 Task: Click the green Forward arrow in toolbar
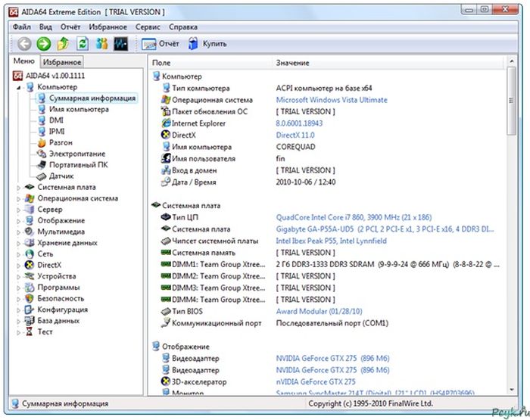pos(44,44)
